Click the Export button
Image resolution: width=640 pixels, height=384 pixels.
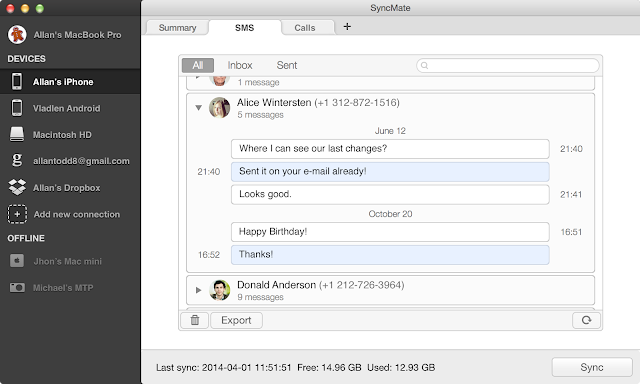click(x=236, y=320)
